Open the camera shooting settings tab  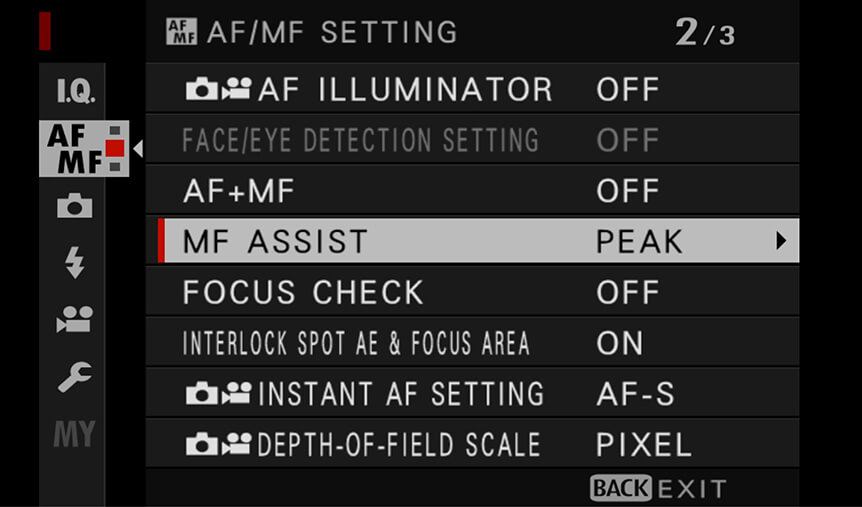(x=75, y=206)
